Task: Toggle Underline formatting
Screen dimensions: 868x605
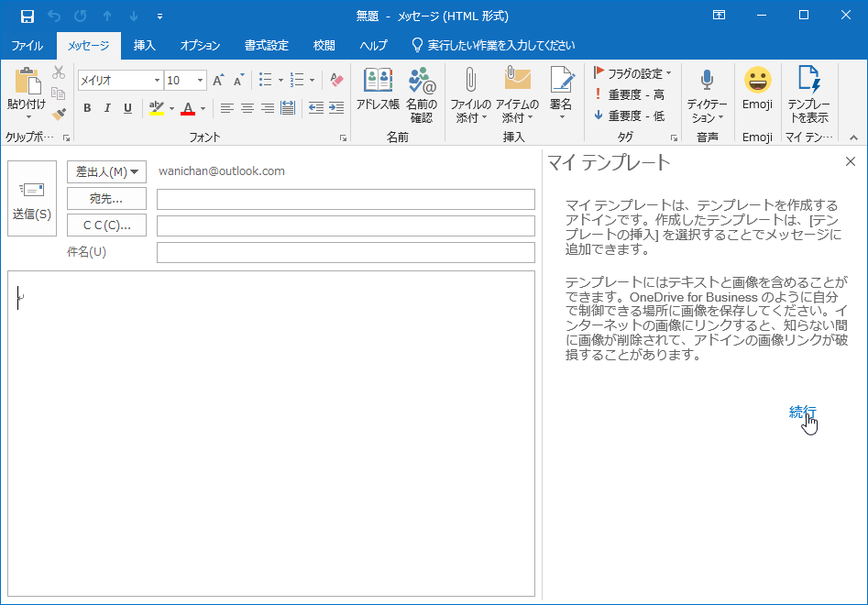Action: pos(128,108)
